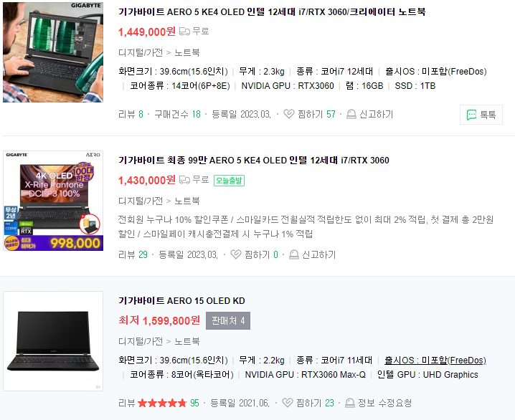Select the NVIDIA GPU : RTX3060 Max-Q spec

coord(305,374)
